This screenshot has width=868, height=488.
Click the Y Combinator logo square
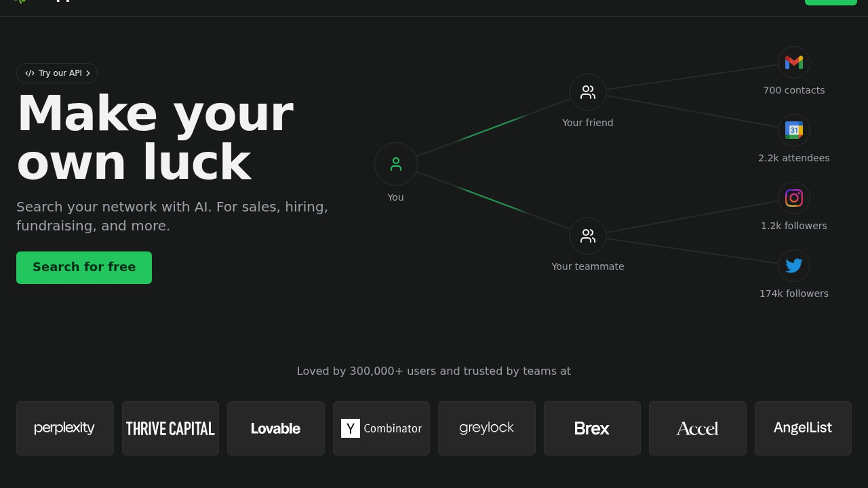350,428
